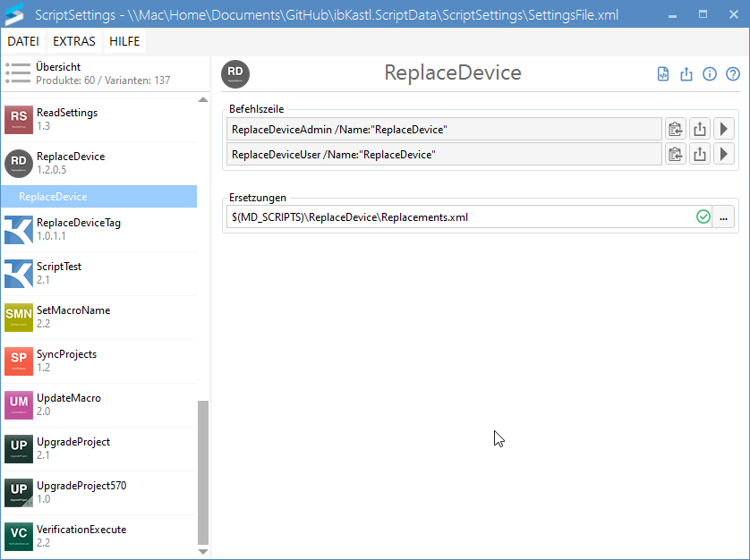Select UpdateMacro in the product list
Image resolution: width=750 pixels, height=560 pixels.
coord(69,404)
